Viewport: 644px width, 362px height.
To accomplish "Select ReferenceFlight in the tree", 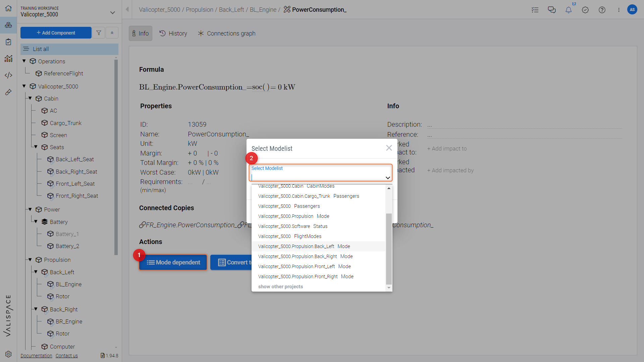I will tap(63, 73).
